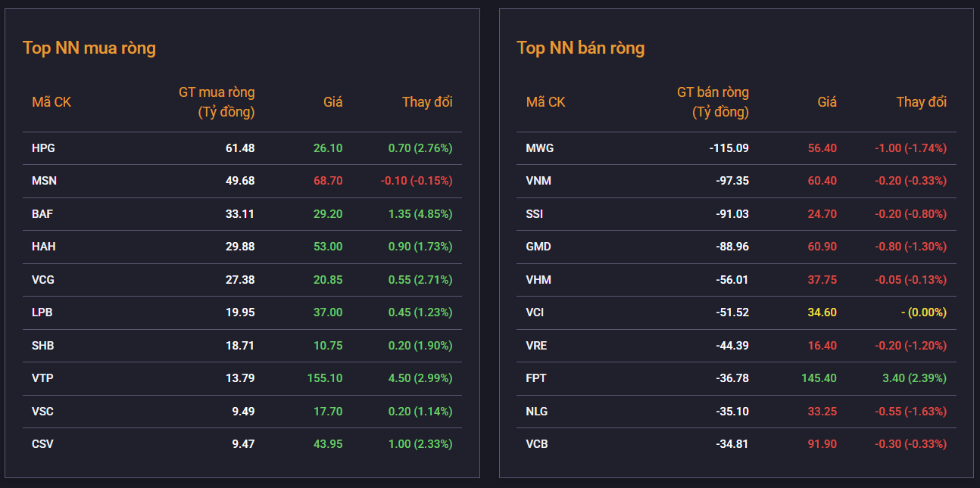
Task: Click VTP price 155.10
Action: pos(325,378)
